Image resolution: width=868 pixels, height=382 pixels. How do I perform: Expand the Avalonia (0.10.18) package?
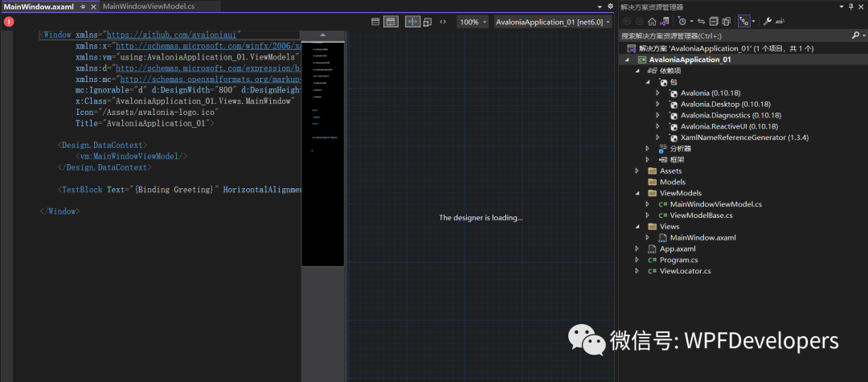(657, 93)
